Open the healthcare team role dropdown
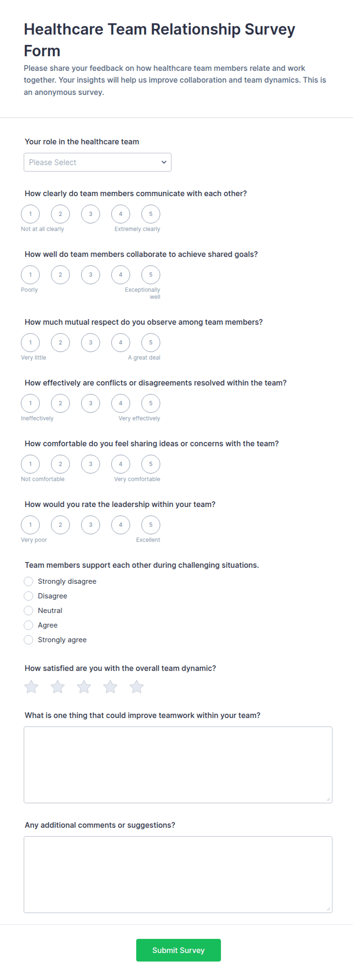353x980 pixels. point(98,162)
